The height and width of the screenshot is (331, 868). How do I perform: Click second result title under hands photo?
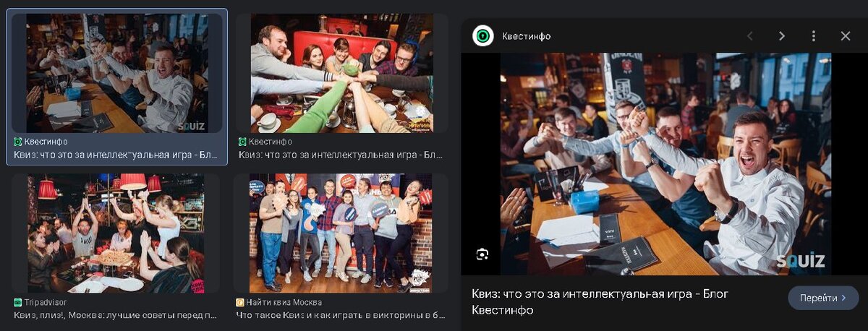pos(341,155)
